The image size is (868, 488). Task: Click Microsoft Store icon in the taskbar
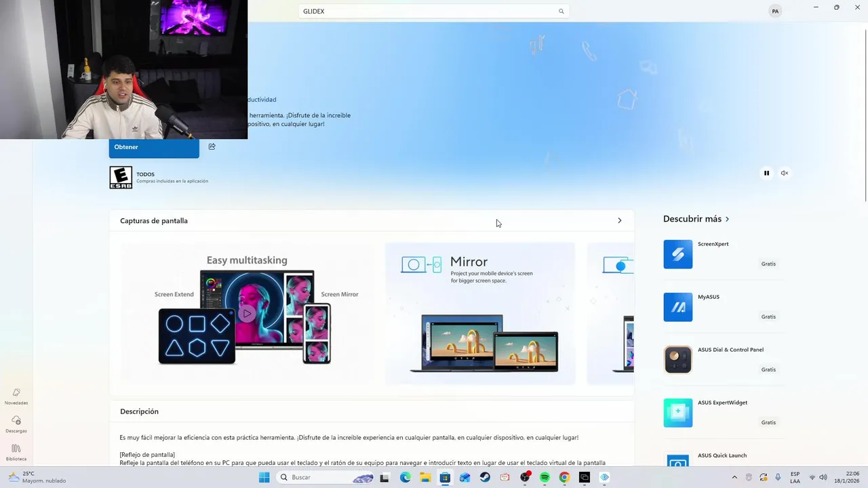click(445, 477)
